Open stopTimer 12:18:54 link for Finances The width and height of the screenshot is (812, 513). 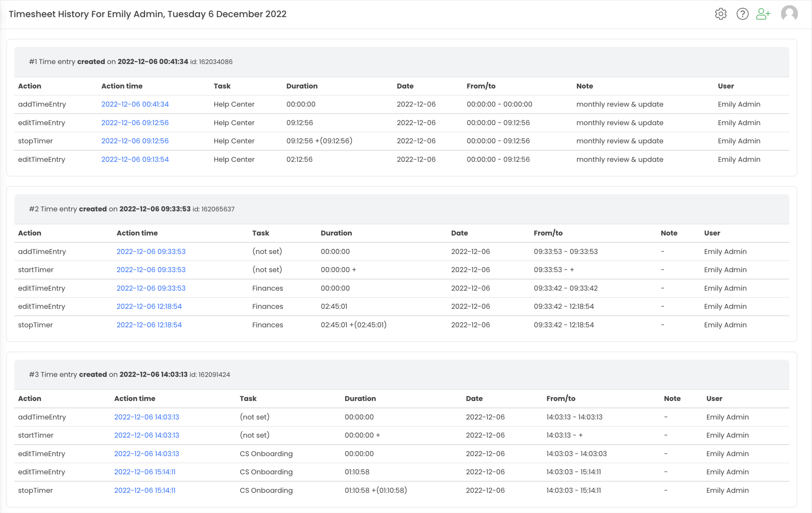(149, 325)
